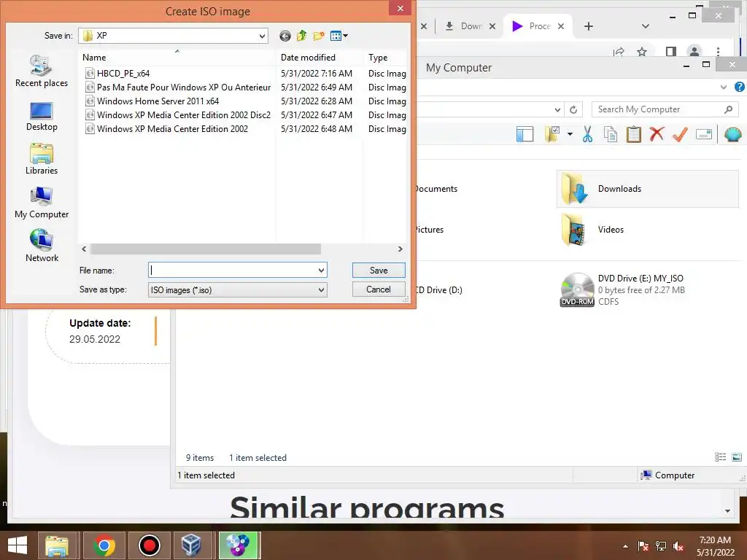Screen dimensions: 747x560
Task: Expand the ribbon chevron in My Computer
Action: pyautogui.click(x=723, y=87)
